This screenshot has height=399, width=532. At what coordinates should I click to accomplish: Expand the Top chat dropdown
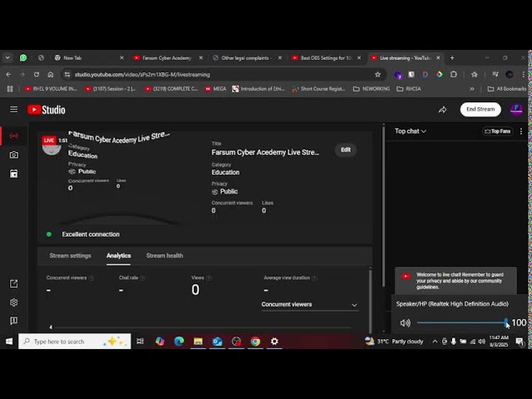pyautogui.click(x=410, y=131)
